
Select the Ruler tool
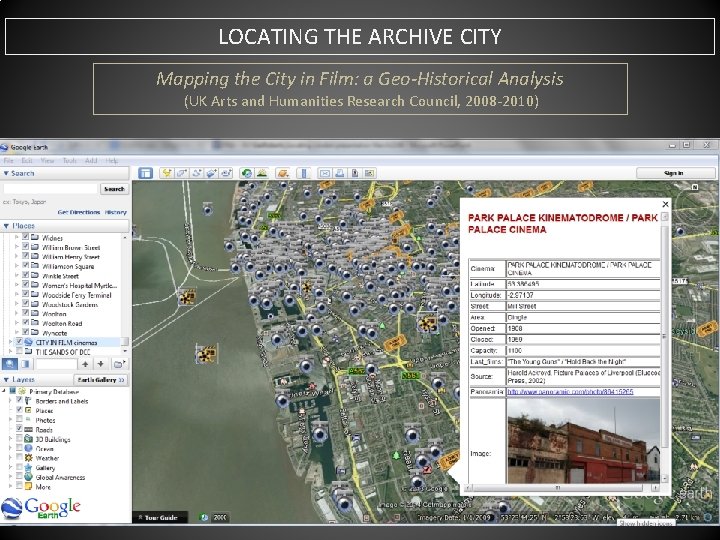pyautogui.click(x=304, y=173)
